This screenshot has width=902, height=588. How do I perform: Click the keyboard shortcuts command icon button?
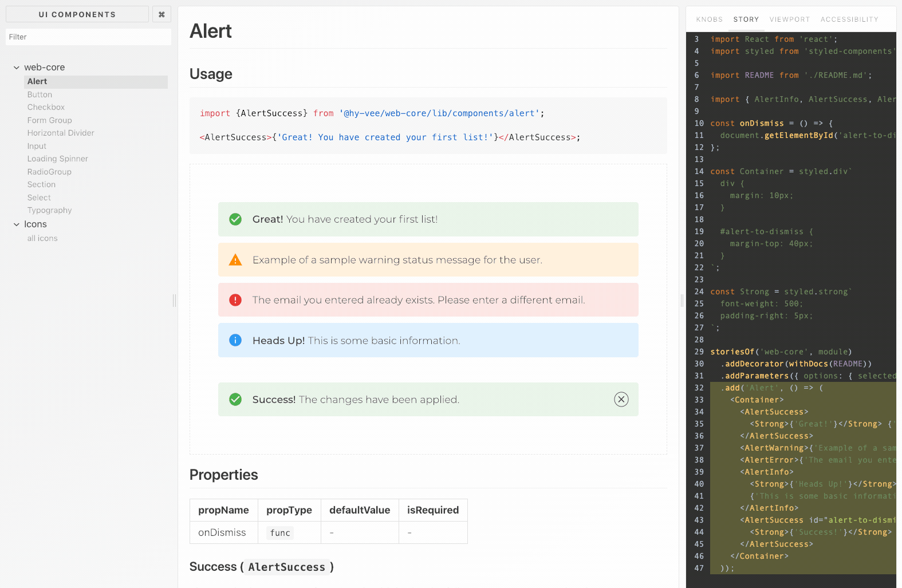(162, 14)
